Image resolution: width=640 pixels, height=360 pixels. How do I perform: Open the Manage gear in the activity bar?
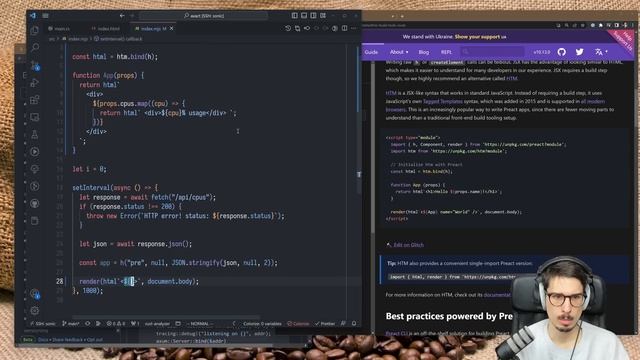click(x=35, y=310)
